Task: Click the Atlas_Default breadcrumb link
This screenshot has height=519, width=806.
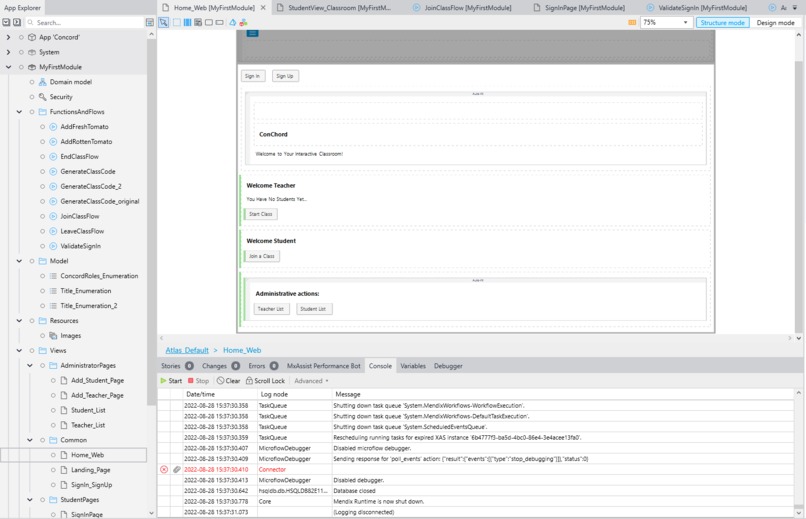Action: (x=187, y=350)
